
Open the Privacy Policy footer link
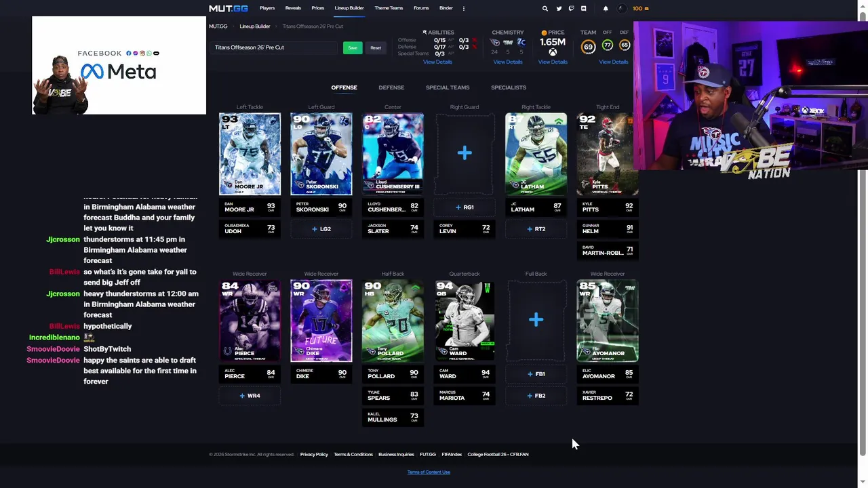coord(314,455)
